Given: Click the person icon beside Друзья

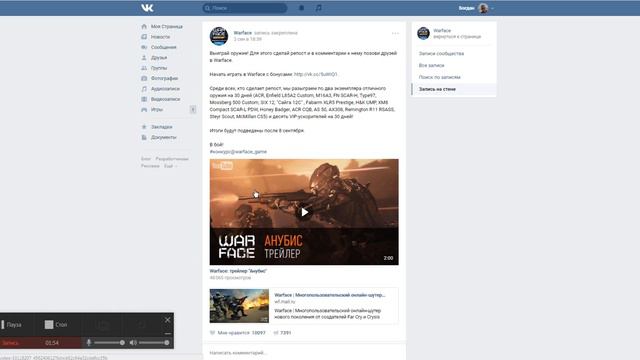Looking at the screenshot, I should point(144,58).
